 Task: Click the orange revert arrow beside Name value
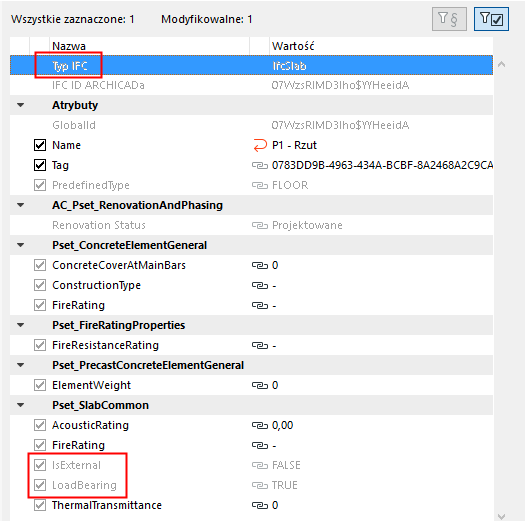click(260, 145)
